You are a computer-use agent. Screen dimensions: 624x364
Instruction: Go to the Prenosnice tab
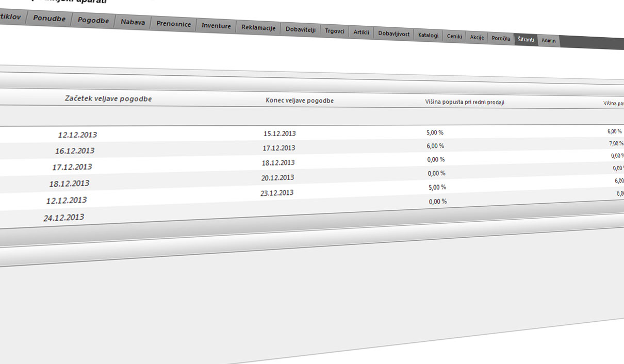(x=173, y=24)
